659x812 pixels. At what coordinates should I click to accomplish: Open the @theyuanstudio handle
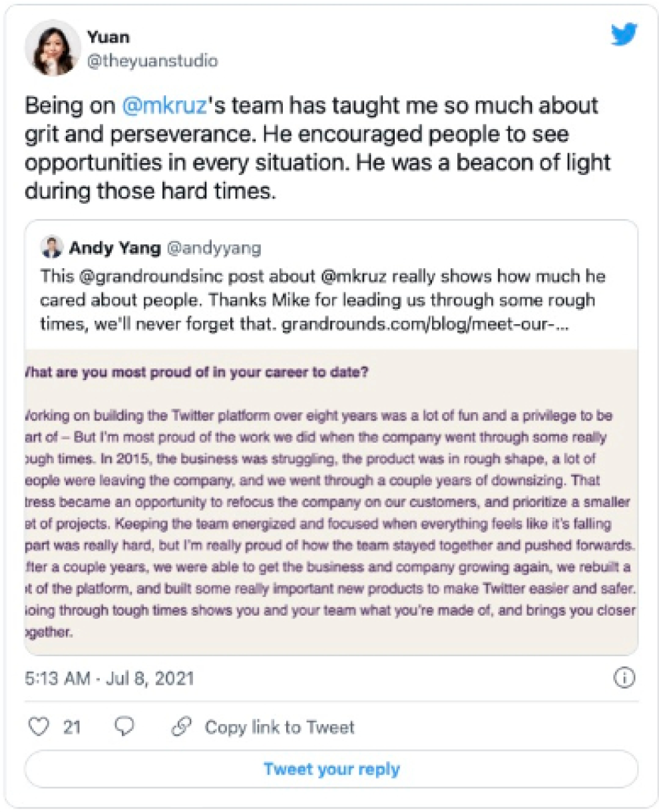pyautogui.click(x=152, y=61)
